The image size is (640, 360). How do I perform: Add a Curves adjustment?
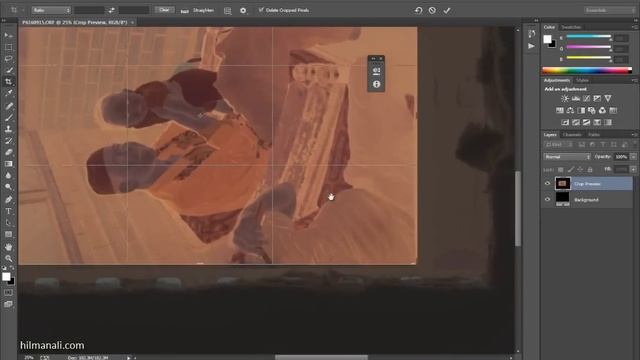[x=587, y=98]
